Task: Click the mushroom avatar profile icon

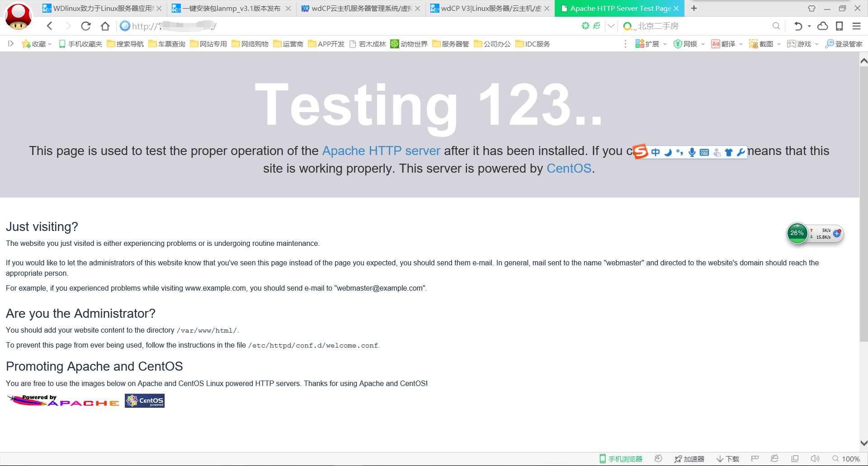Action: click(18, 17)
